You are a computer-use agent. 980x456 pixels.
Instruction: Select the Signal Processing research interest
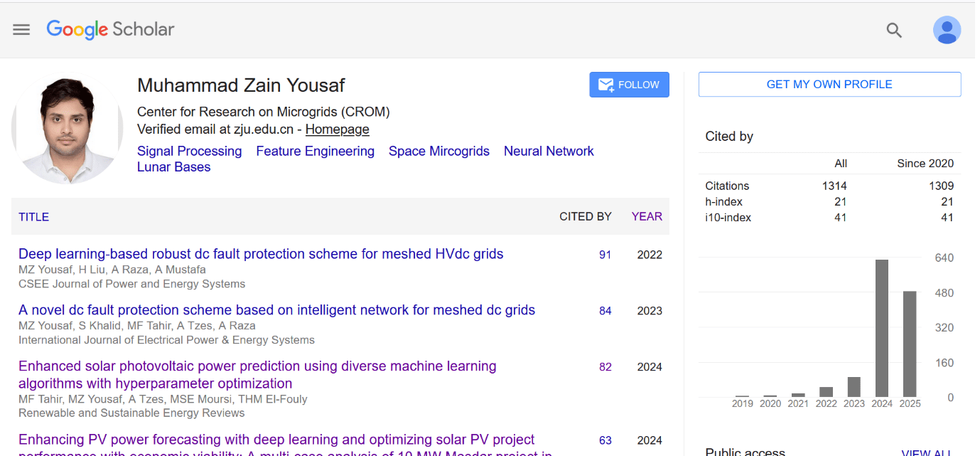tap(189, 151)
